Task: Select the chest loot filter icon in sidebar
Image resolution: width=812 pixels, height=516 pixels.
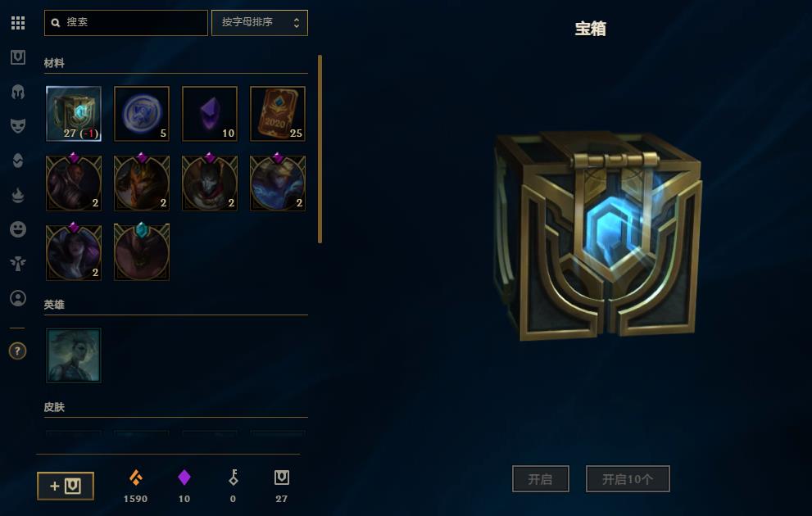Action: [17, 57]
